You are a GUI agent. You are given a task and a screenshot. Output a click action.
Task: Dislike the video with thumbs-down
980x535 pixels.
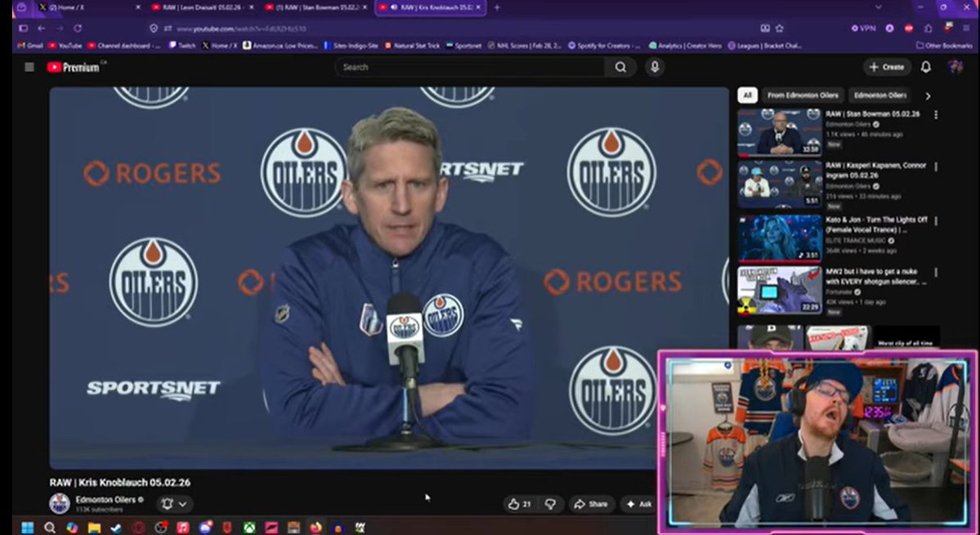coord(550,504)
